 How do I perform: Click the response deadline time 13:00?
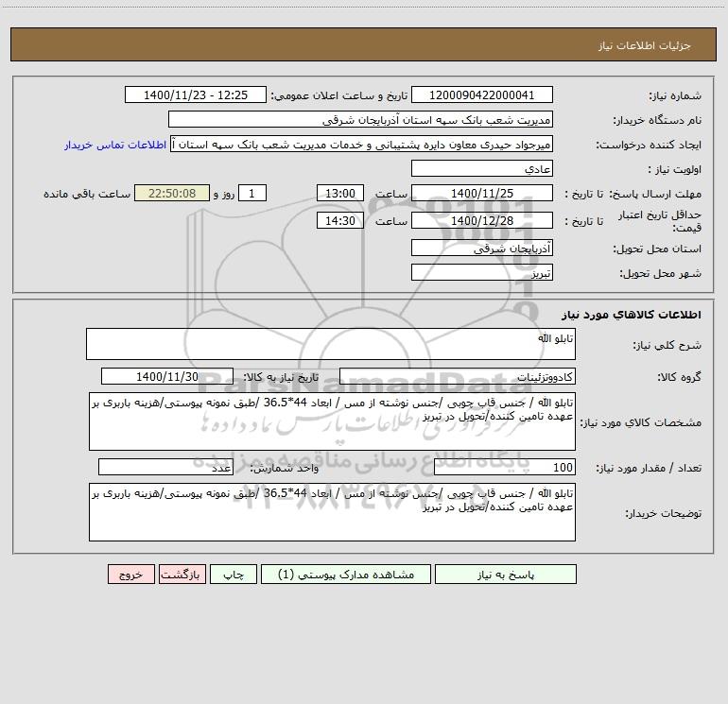pos(339,193)
